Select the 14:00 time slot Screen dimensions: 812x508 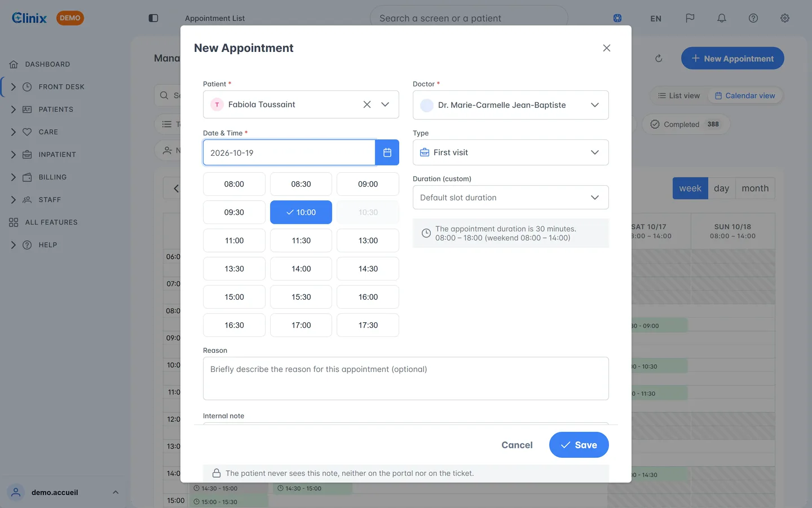(301, 269)
